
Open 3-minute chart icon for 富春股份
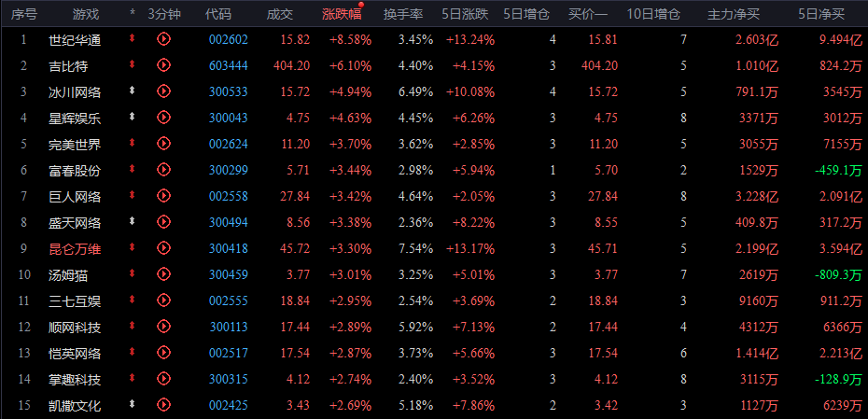pyautogui.click(x=163, y=169)
